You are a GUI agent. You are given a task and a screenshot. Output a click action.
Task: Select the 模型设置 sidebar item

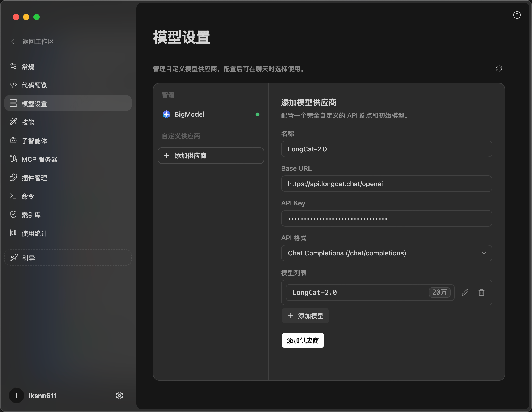click(x=68, y=103)
